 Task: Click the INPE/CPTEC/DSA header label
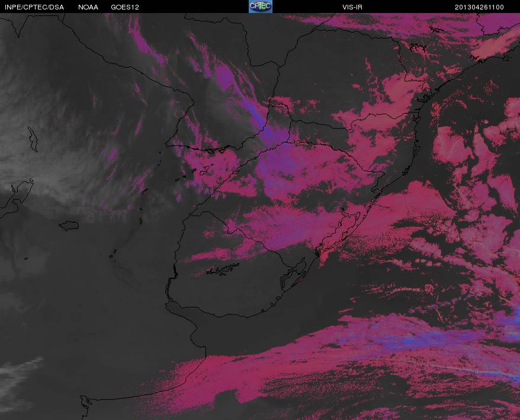pos(34,7)
